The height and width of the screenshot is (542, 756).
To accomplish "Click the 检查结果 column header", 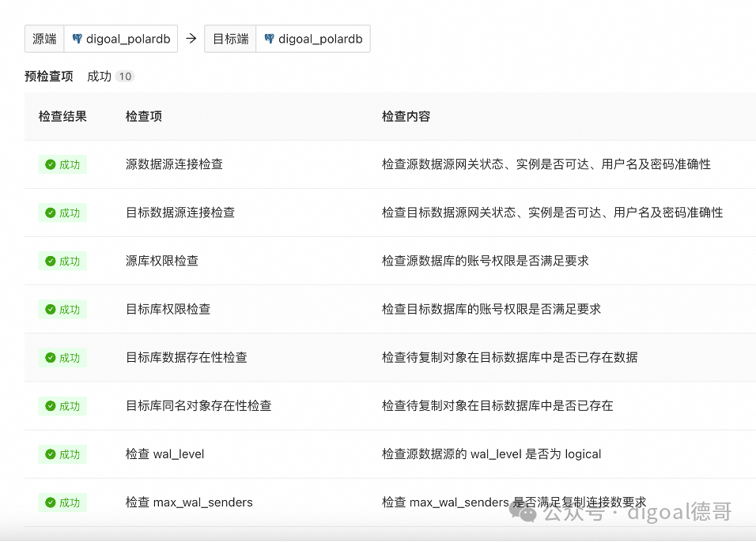I will (x=62, y=116).
